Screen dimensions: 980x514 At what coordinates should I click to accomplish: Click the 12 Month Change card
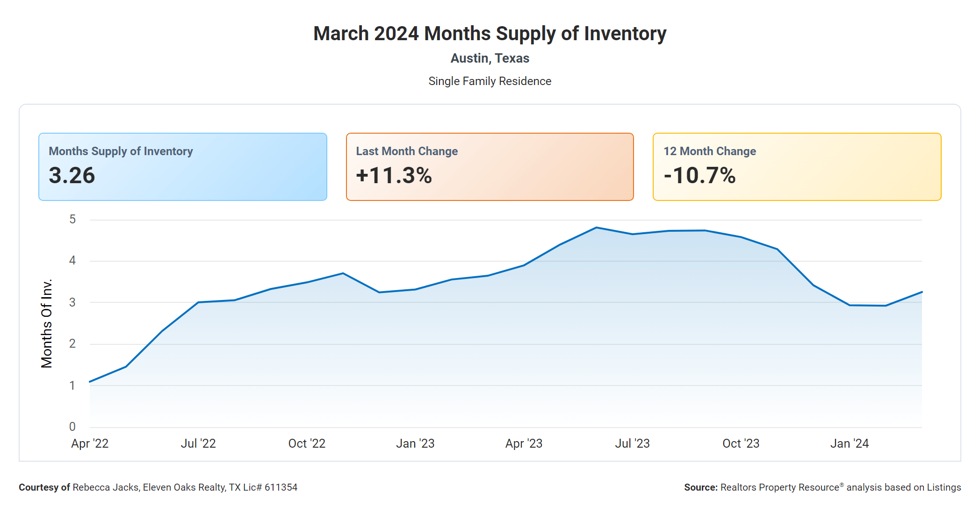(x=797, y=166)
